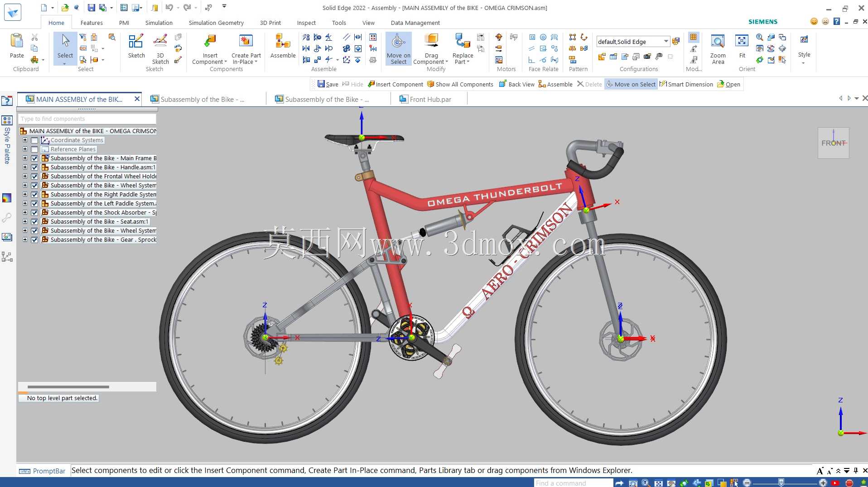Adjust the zoom slider in status bar
Screen dimensions: 868x487
[x=781, y=482]
